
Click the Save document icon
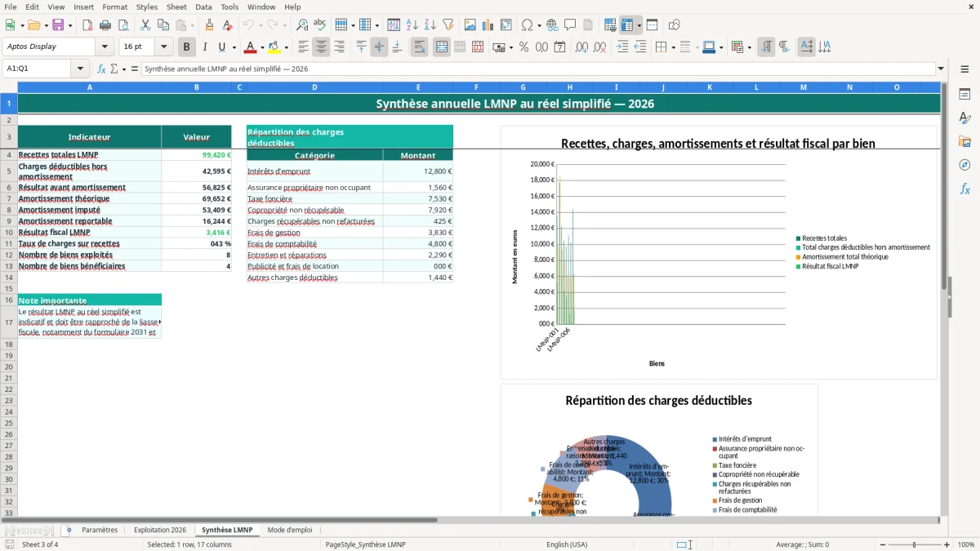[x=57, y=25]
